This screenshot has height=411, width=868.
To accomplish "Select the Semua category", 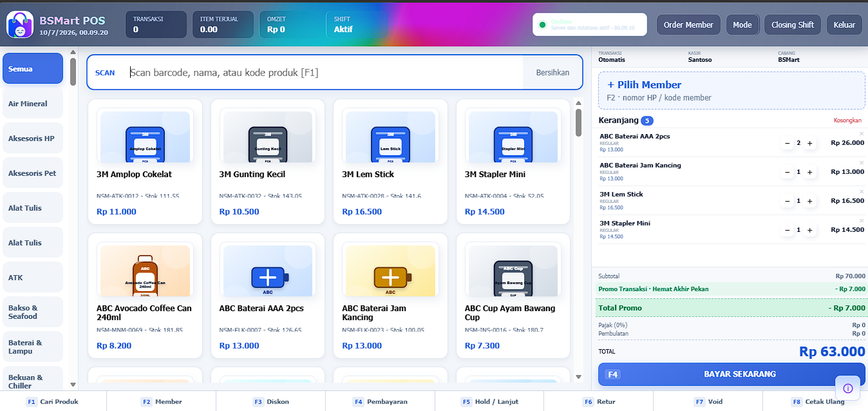I will pos(33,68).
